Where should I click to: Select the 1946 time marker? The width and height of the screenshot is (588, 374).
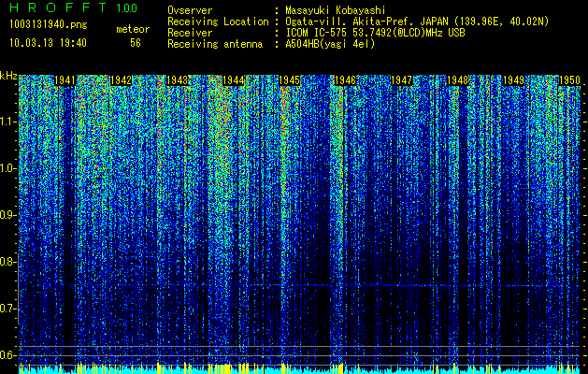345,80
